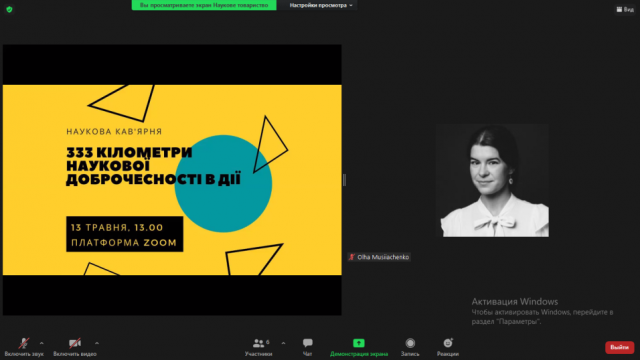Open the Настройки просмотра dropdown
The image size is (640, 360).
(x=321, y=5)
